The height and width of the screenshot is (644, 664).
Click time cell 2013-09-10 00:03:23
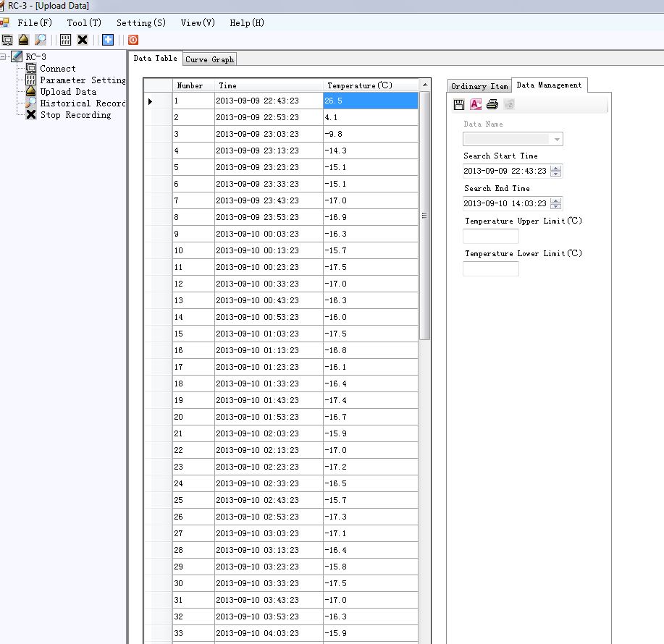pyautogui.click(x=269, y=234)
